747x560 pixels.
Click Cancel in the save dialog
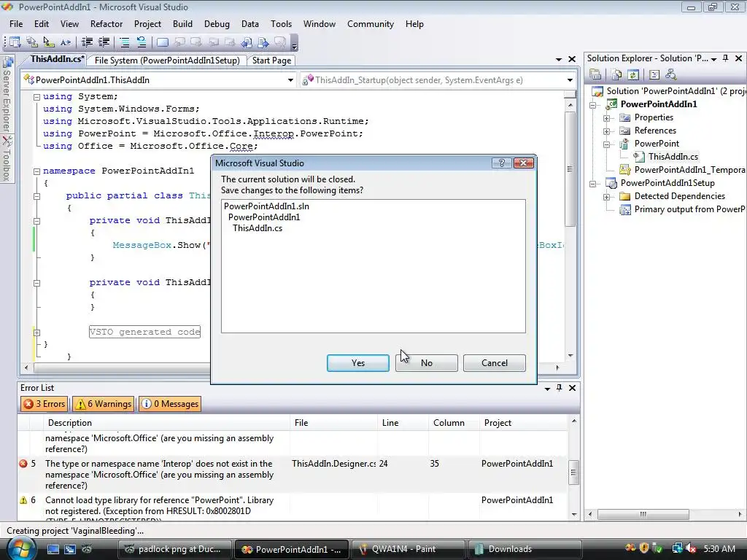495,363
